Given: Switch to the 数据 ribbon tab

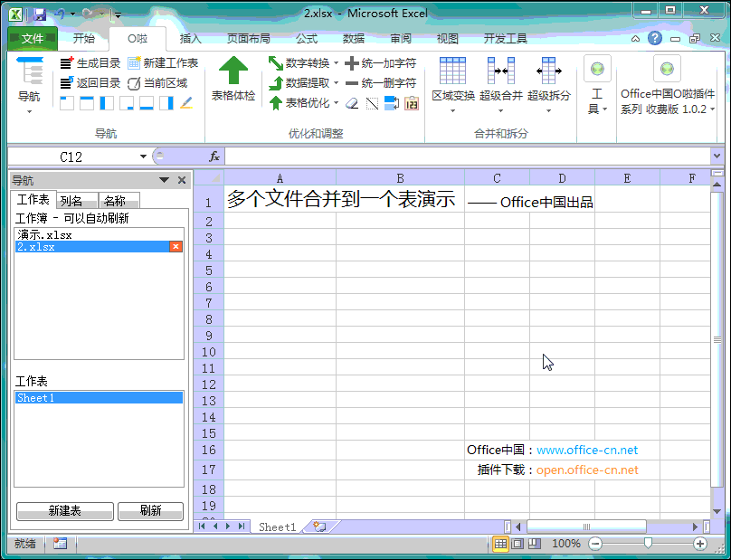Looking at the screenshot, I should [x=354, y=39].
